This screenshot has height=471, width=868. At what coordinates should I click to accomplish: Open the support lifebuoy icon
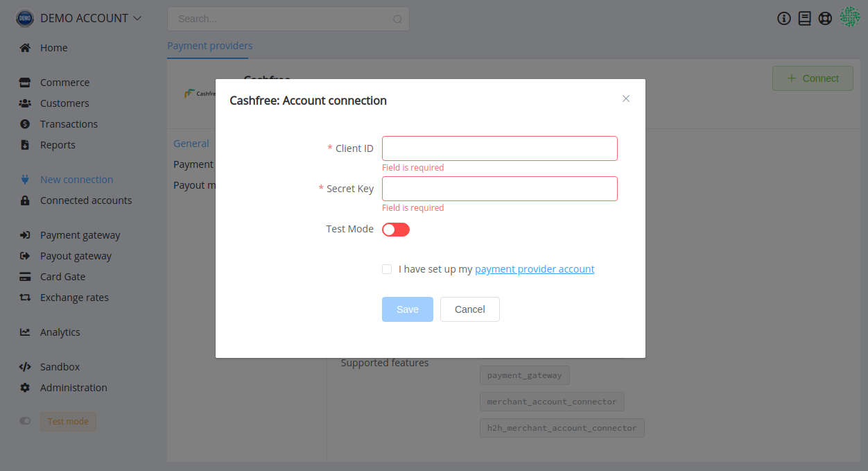[x=825, y=19]
